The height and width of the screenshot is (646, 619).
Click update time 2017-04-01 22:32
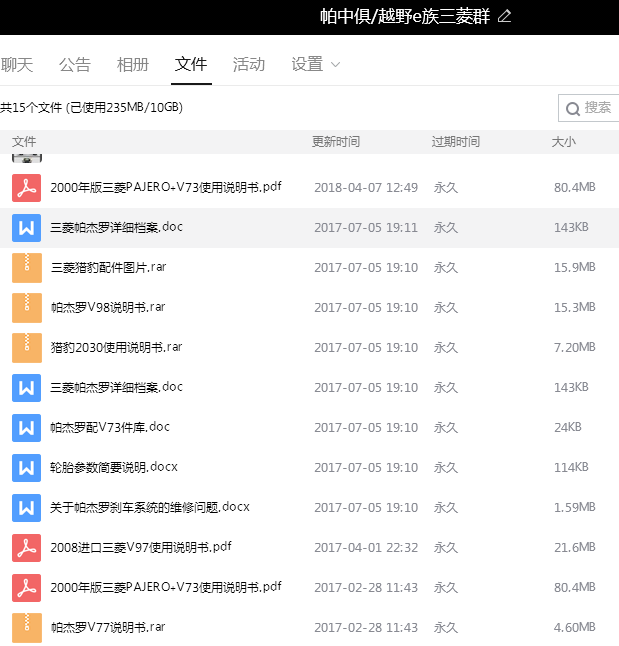click(x=366, y=548)
